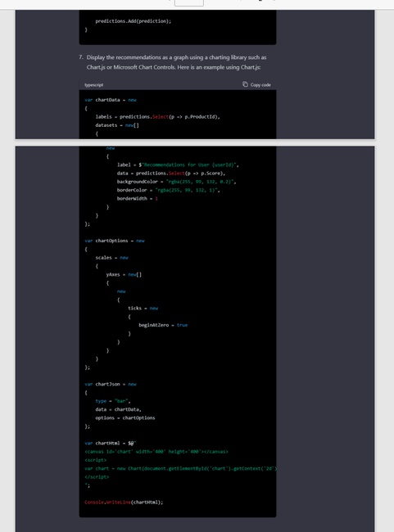Click the Copy code button text
This screenshot has height=532, width=394.
tap(260, 85)
